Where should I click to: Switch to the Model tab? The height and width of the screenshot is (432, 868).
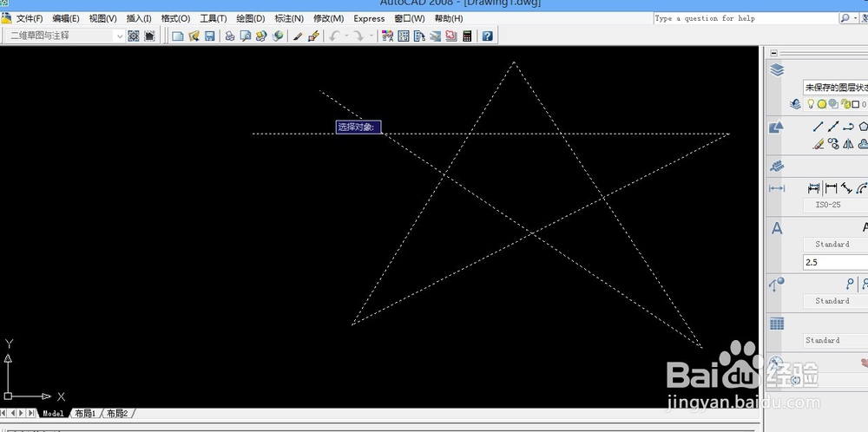click(54, 413)
